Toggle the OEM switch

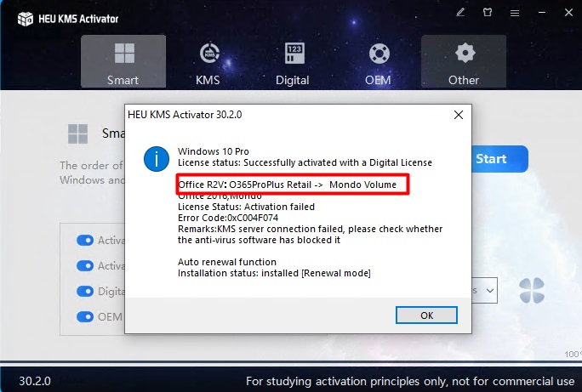(x=85, y=316)
